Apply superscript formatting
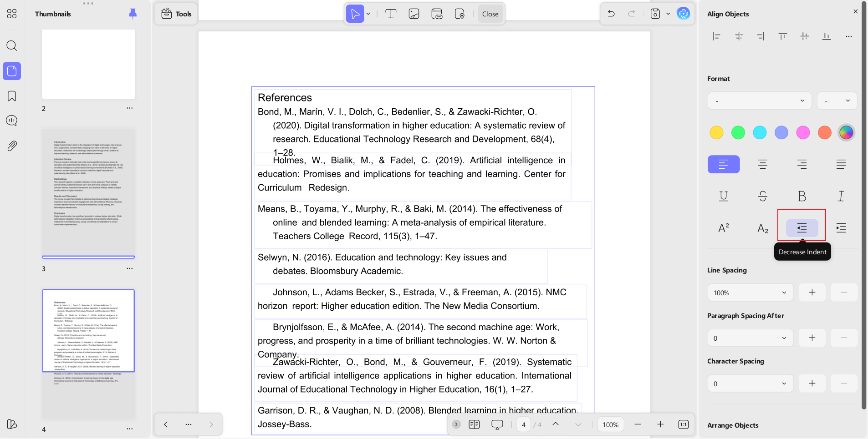868x439 pixels. pos(724,228)
